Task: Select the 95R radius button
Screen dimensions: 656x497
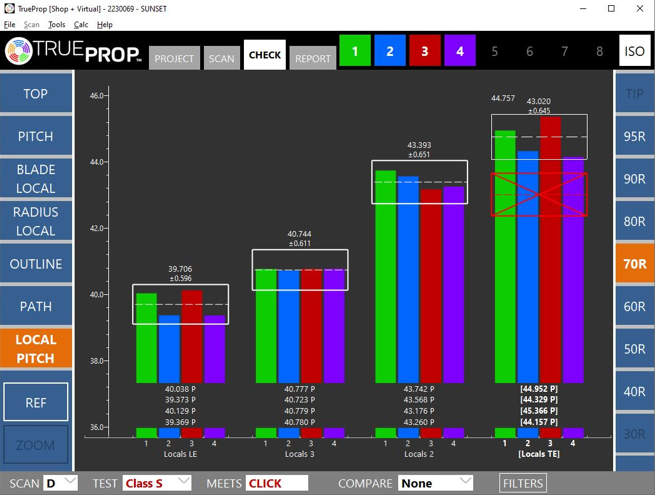Action: point(634,136)
